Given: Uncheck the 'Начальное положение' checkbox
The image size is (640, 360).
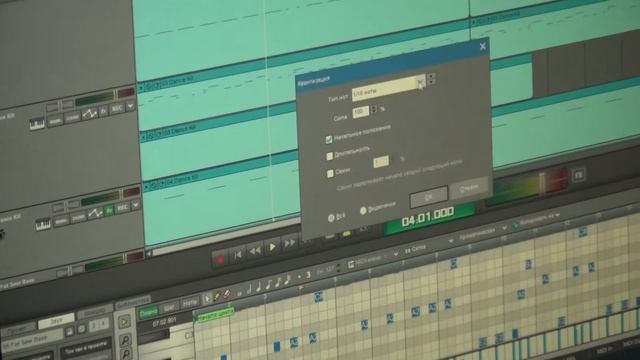Looking at the screenshot, I should point(329,140).
